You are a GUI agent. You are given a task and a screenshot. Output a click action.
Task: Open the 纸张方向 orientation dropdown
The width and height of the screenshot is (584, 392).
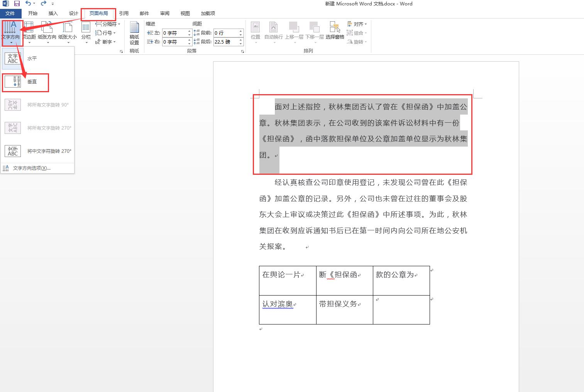pos(47,32)
